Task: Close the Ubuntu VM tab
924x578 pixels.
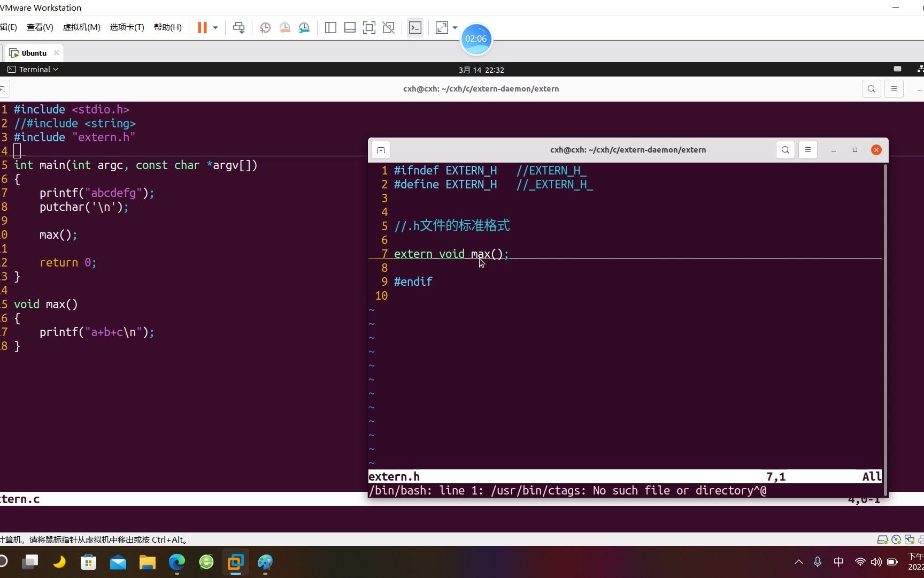Action: click(x=56, y=52)
